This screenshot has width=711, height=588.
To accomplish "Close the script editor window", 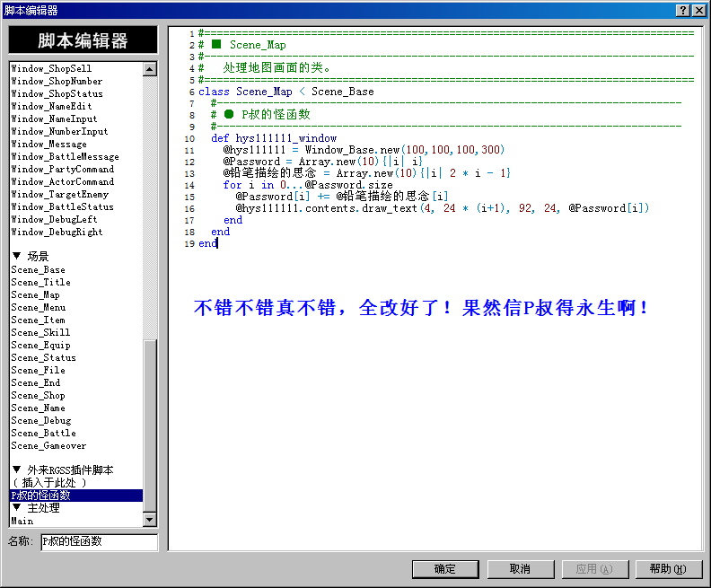I will [698, 11].
